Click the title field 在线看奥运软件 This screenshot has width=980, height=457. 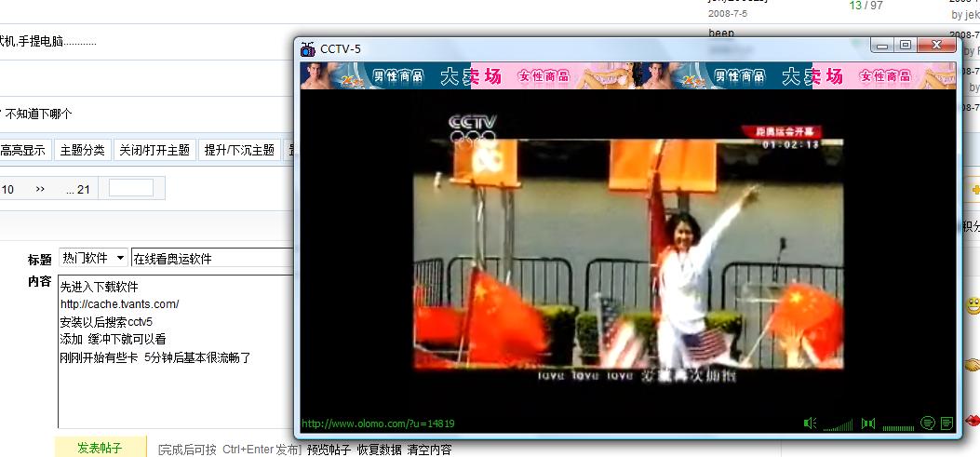(x=212, y=258)
